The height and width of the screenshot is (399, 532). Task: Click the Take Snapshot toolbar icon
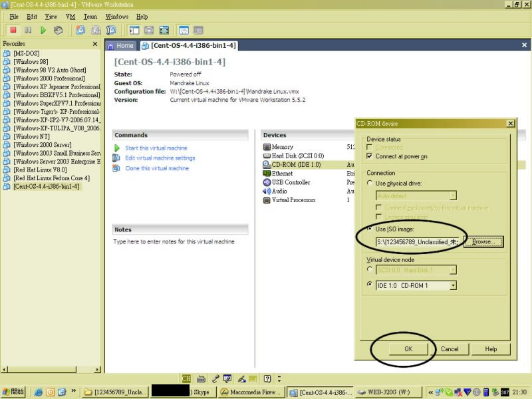(80, 30)
